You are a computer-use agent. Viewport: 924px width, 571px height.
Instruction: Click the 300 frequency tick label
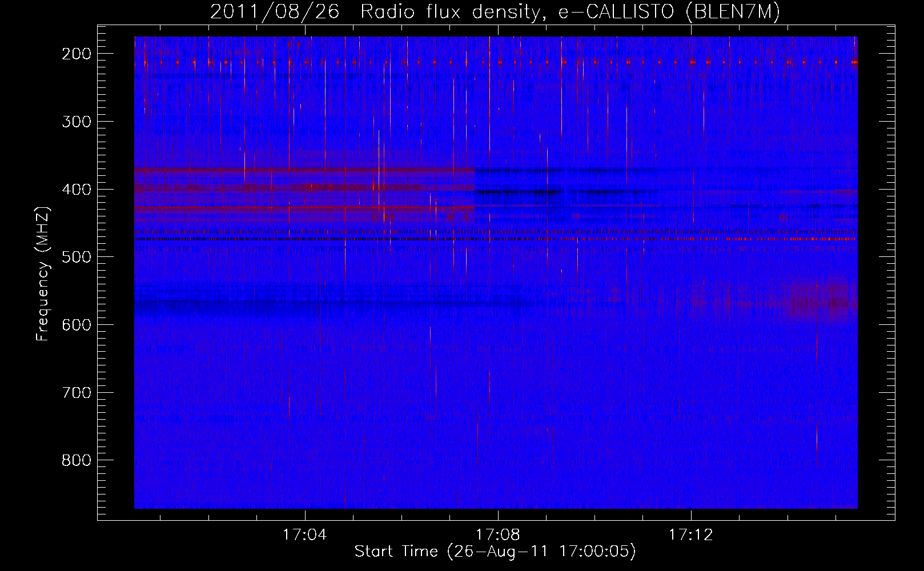[x=76, y=122]
